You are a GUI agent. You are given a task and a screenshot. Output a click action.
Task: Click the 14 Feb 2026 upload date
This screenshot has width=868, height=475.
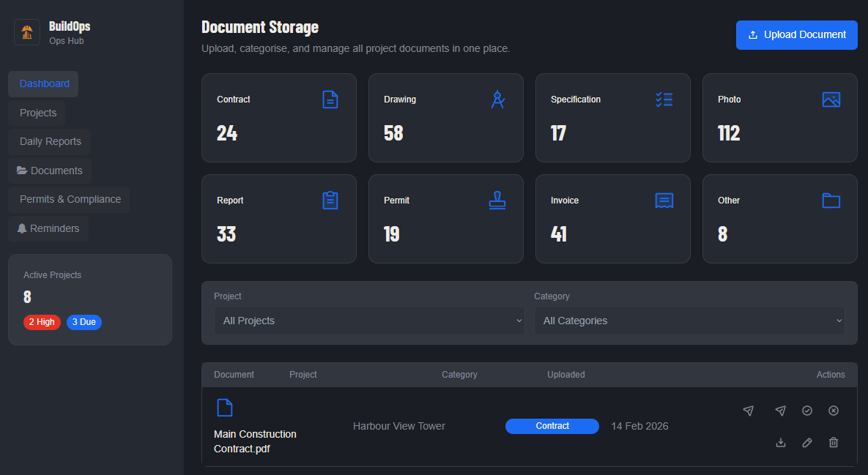click(639, 426)
